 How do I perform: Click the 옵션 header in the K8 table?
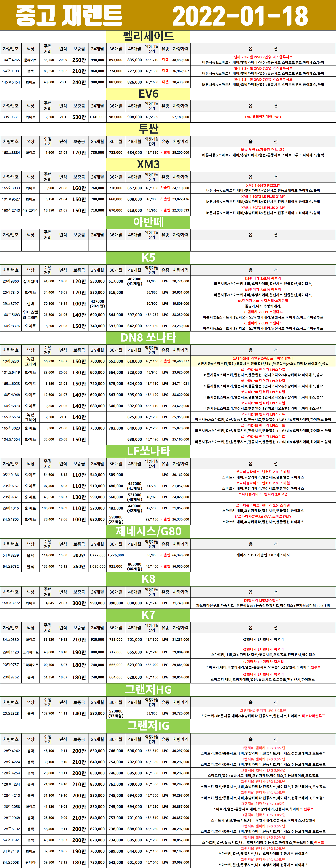click(263, 592)
